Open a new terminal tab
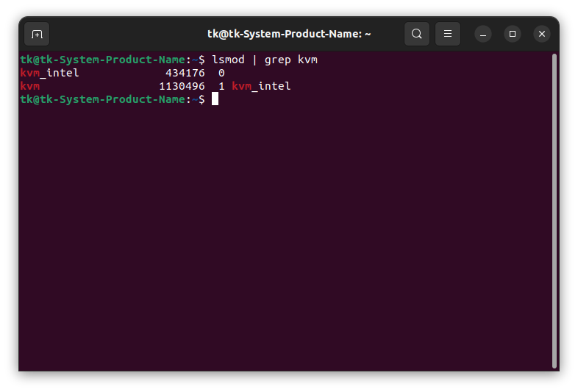Image resolution: width=578 pixels, height=392 pixels. click(37, 34)
